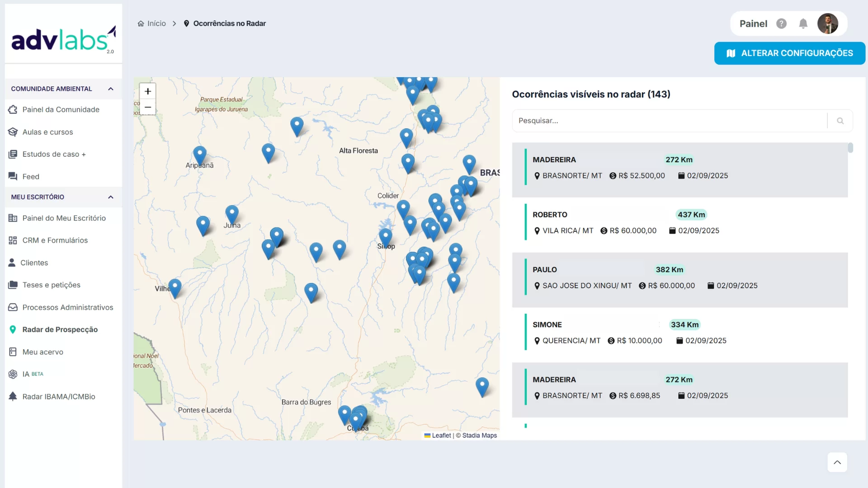Image resolution: width=868 pixels, height=488 pixels.
Task: Open the help question mark icon
Action: (x=781, y=23)
